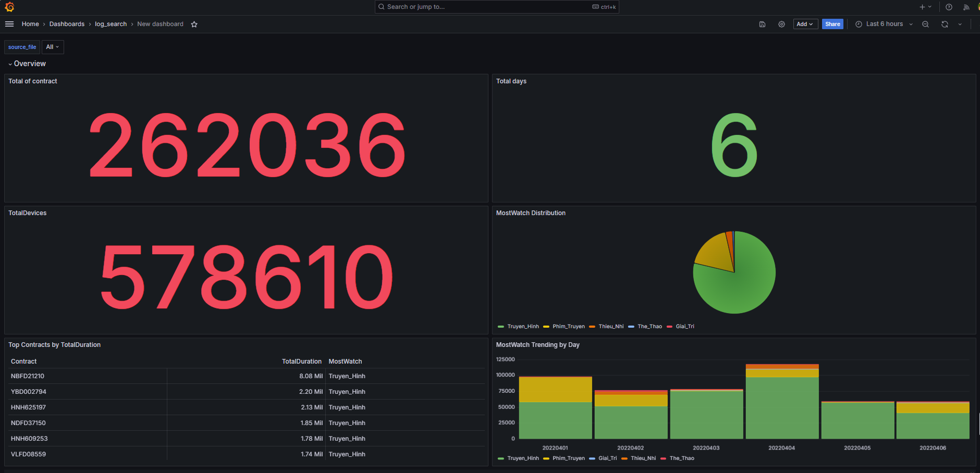Open the Total days panel title

pos(511,81)
